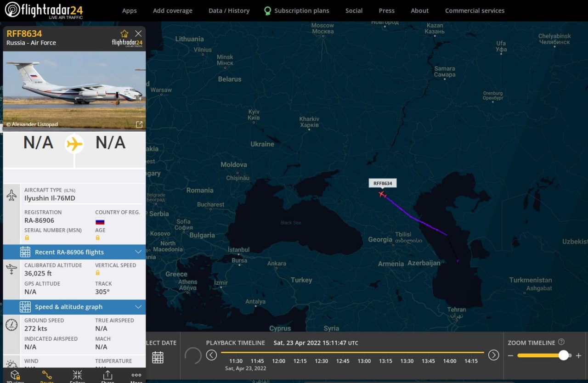The image size is (588, 383).
Task: Open the locked 3D view
Action: (x=15, y=376)
